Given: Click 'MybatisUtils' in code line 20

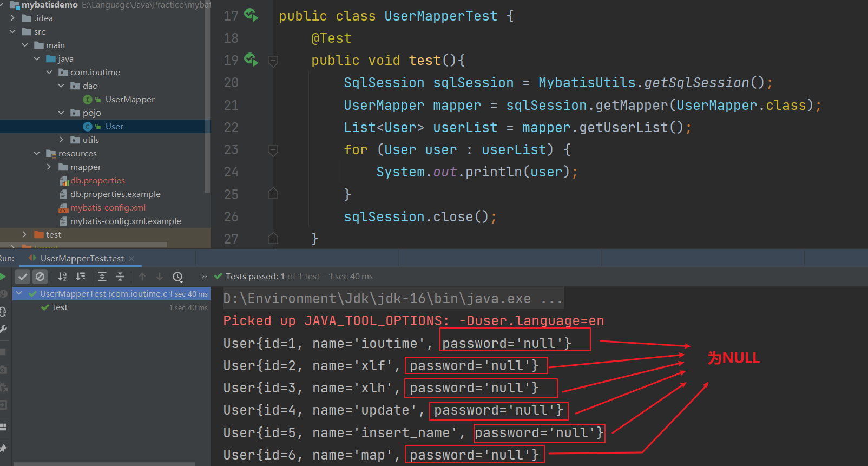Looking at the screenshot, I should 587,83.
